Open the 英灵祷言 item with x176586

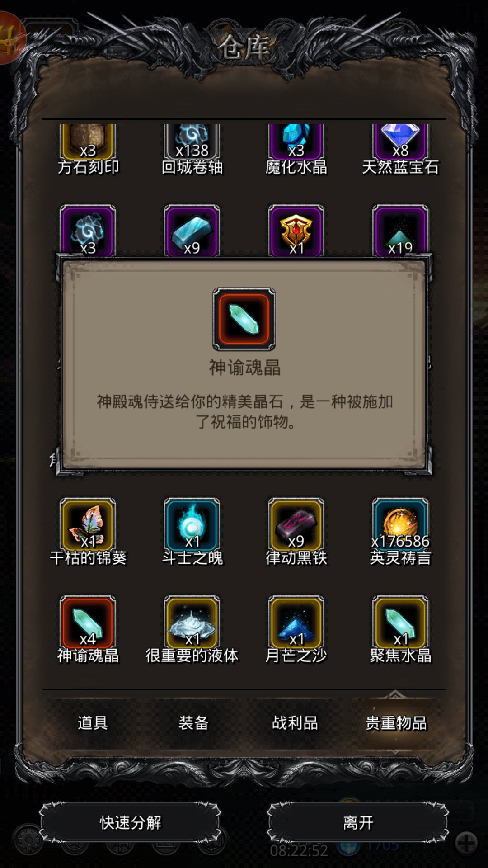click(400, 524)
